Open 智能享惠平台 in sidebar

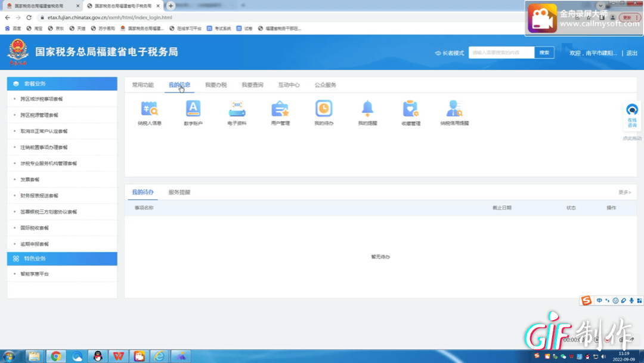(35, 274)
